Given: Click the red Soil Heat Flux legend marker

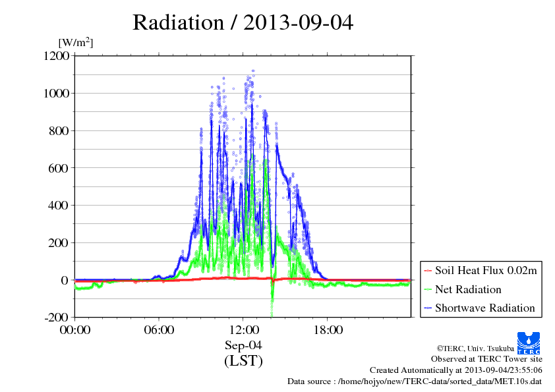Looking at the screenshot, I should pyautogui.click(x=428, y=271).
